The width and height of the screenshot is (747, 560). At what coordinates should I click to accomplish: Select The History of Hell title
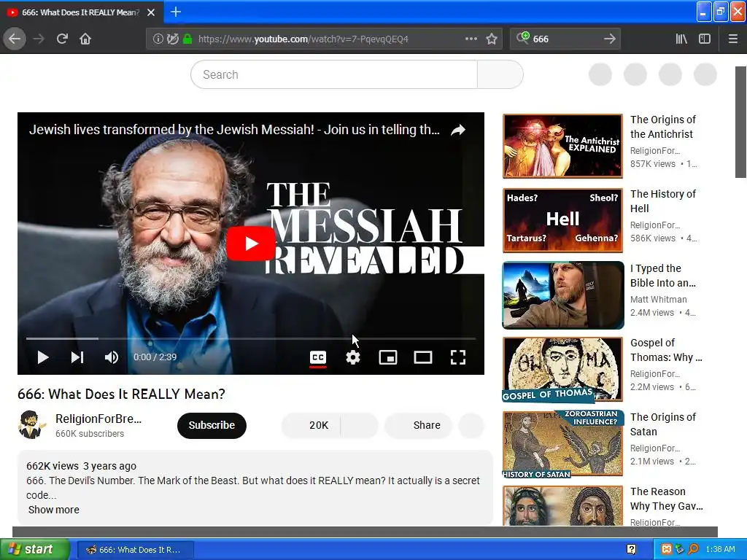pos(662,201)
